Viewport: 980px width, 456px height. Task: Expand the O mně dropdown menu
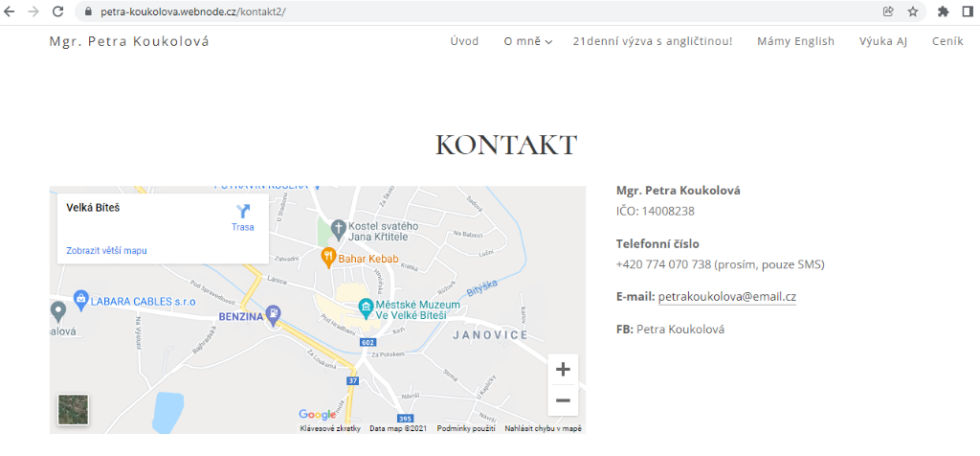(x=528, y=41)
